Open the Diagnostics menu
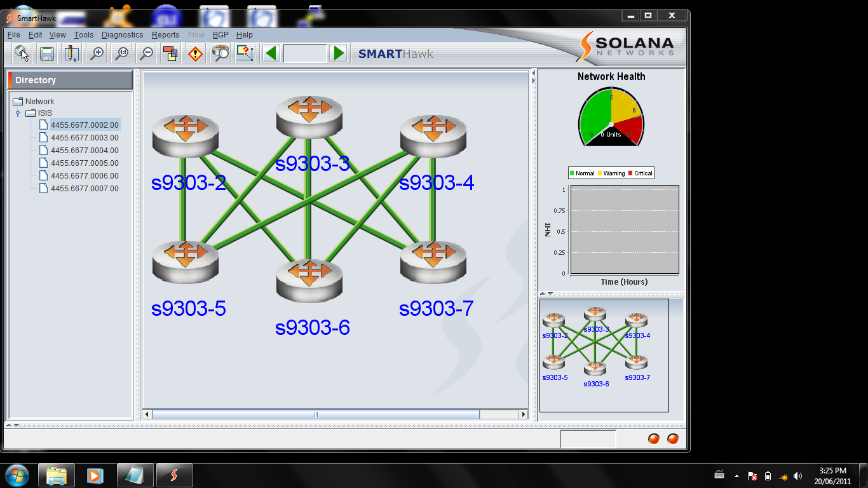The height and width of the screenshot is (488, 868). click(x=122, y=35)
